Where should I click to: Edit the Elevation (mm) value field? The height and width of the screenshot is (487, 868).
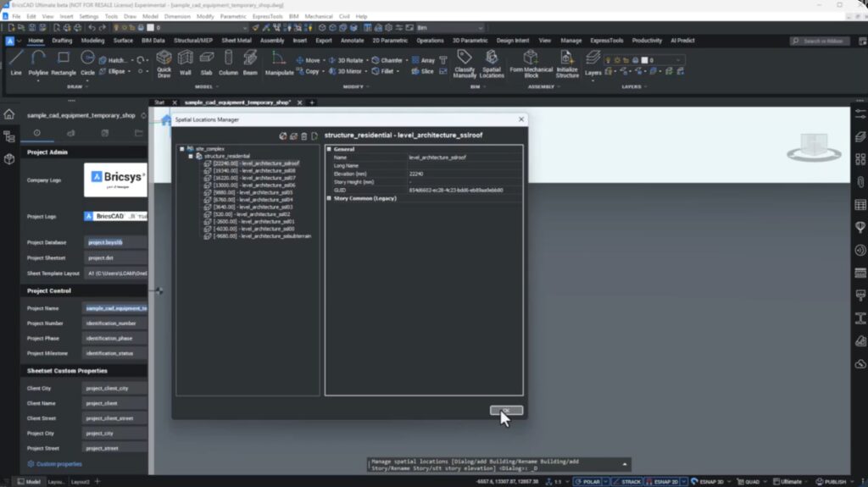pyautogui.click(x=464, y=174)
